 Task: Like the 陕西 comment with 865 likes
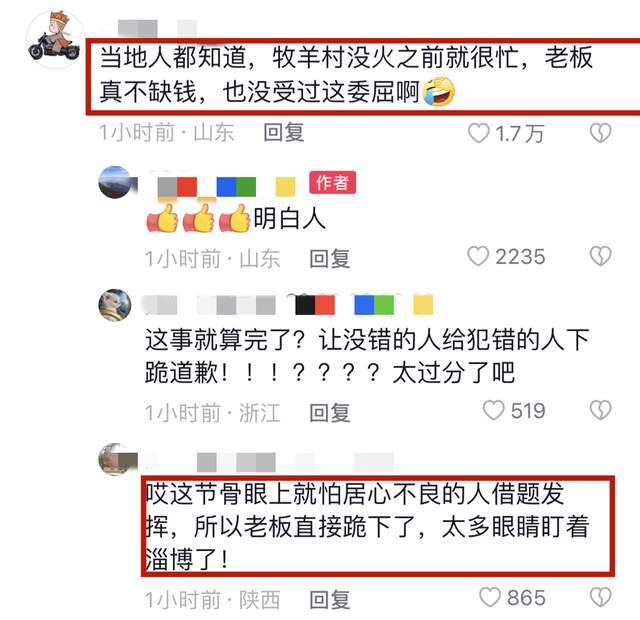point(490,598)
